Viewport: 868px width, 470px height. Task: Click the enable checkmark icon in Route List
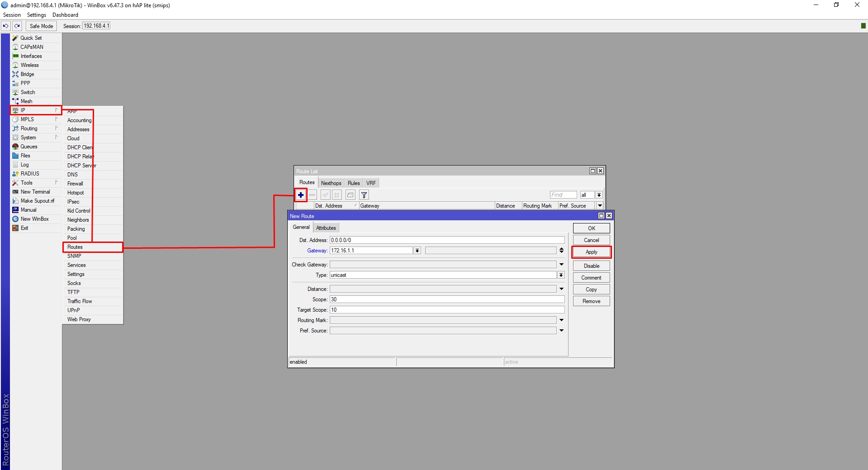pos(325,195)
